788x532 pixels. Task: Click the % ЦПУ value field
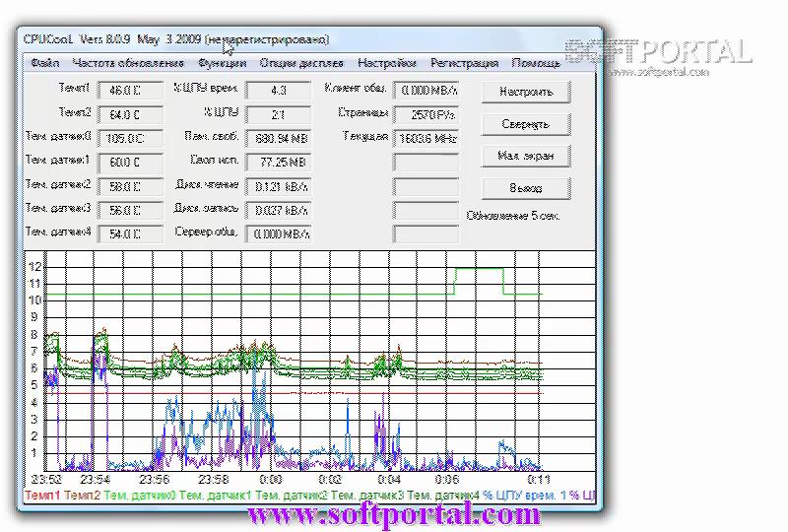(x=278, y=114)
